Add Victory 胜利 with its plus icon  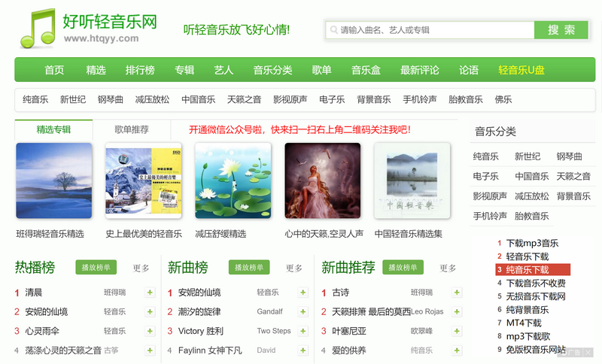[x=303, y=331]
